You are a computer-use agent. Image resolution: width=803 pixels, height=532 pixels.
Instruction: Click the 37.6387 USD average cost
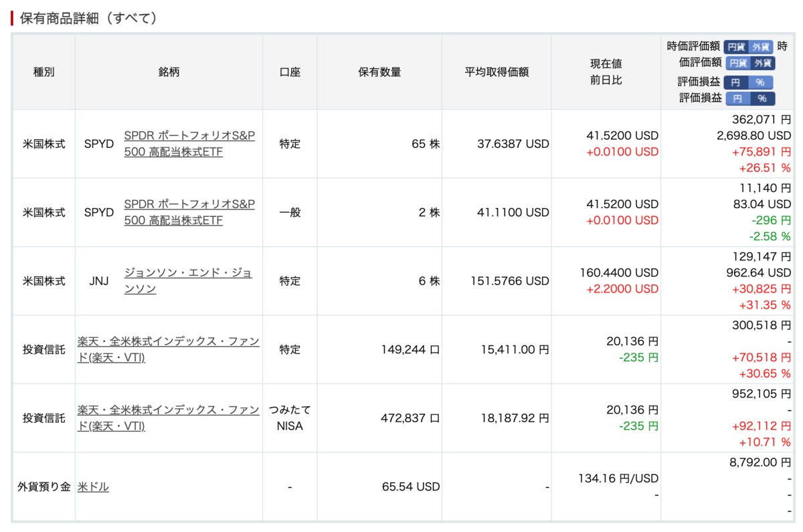[513, 144]
